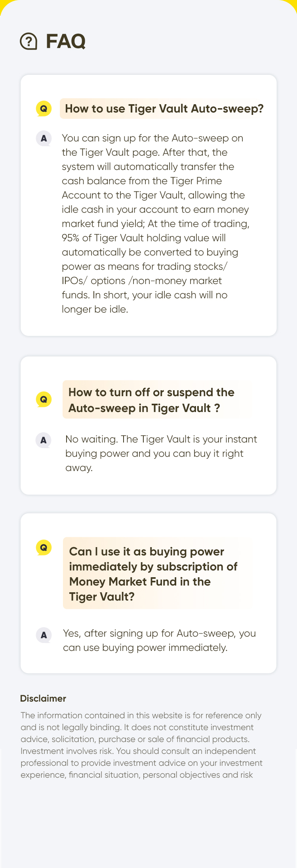Click the 'Auto-sweep in Tiger Vault ?' line
Viewport: 297px width, 868px height.
click(x=144, y=408)
